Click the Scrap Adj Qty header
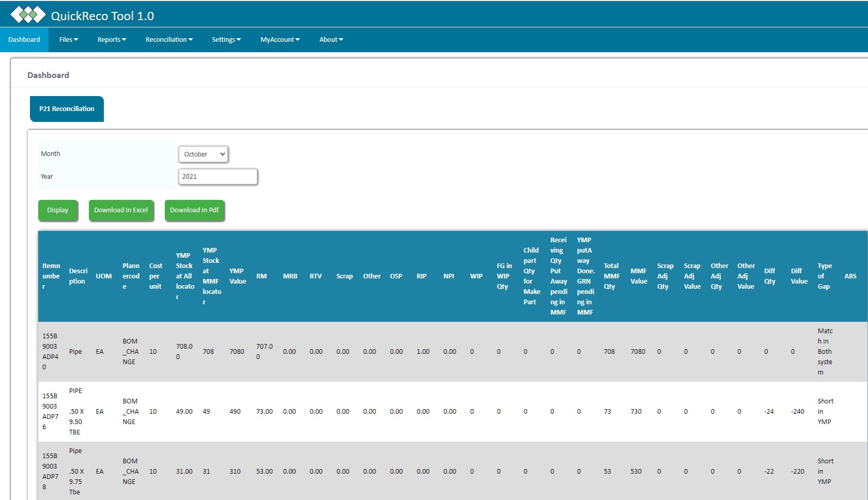The image size is (868, 500). click(665, 276)
